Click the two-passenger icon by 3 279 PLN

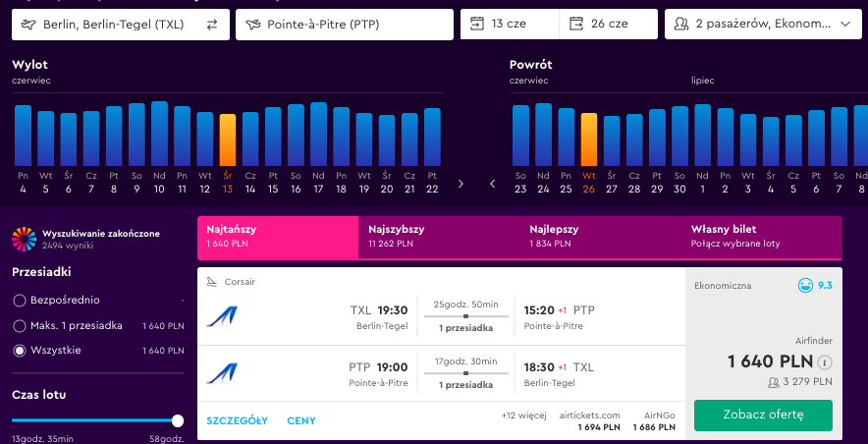[774, 382]
